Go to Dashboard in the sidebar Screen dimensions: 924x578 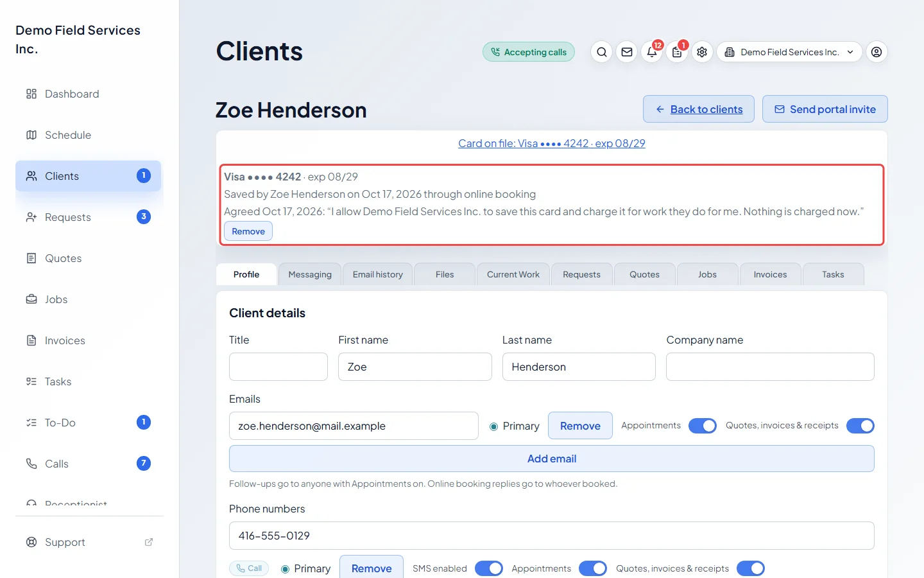[x=89, y=94]
